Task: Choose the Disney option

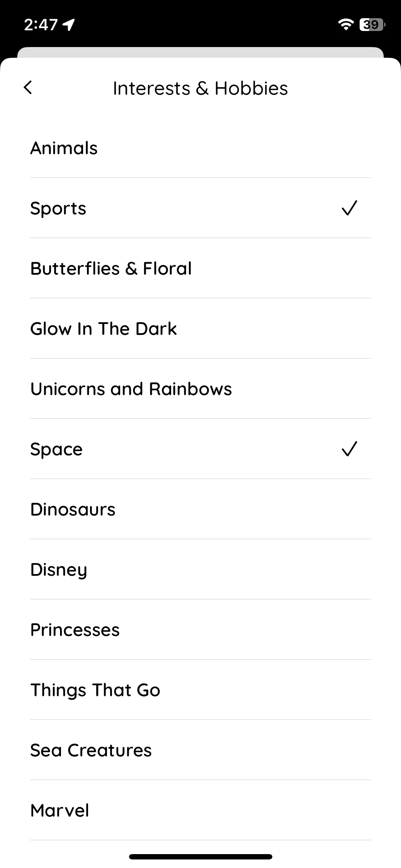Action: click(x=200, y=569)
